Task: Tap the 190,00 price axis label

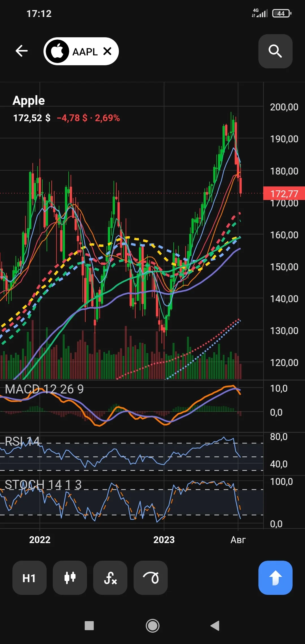Action: click(284, 139)
